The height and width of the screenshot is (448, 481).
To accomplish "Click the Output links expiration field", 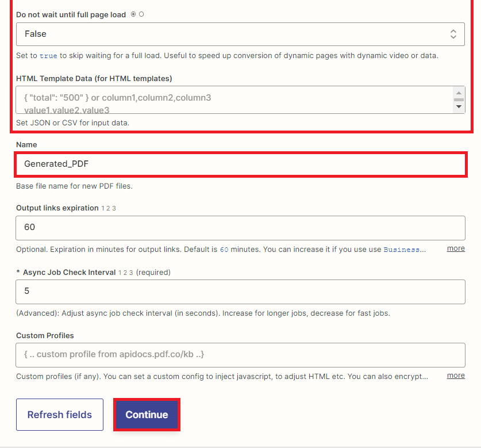I will pos(240,227).
